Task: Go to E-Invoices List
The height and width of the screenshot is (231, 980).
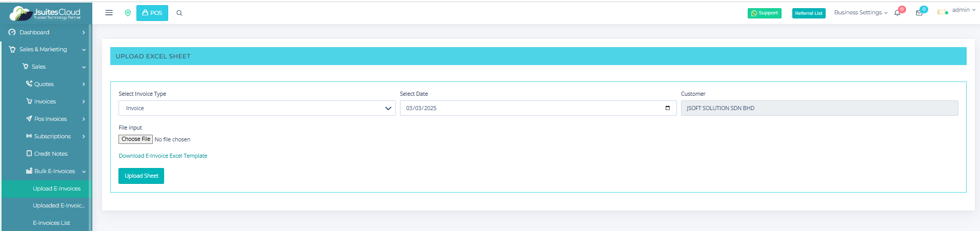Action: tap(51, 223)
